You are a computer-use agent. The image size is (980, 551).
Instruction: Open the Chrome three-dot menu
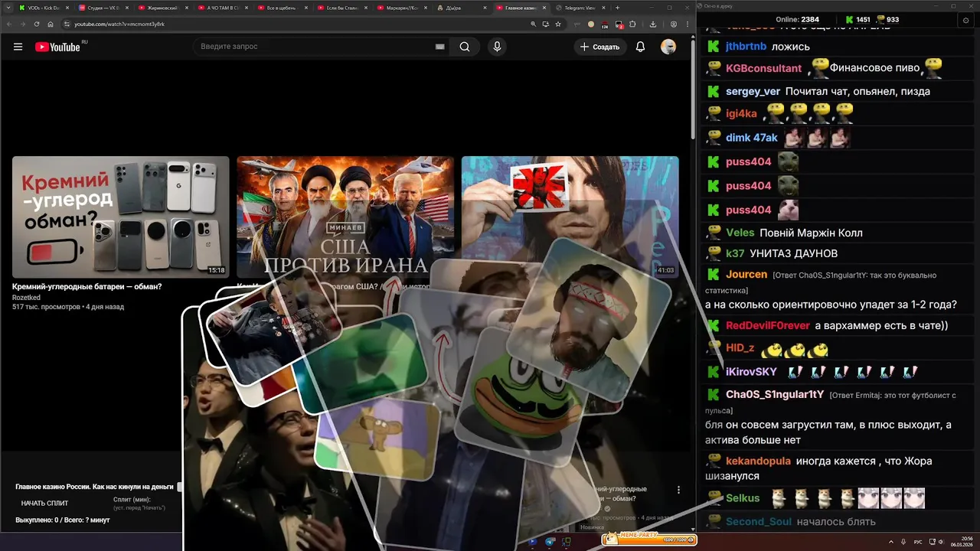point(688,24)
